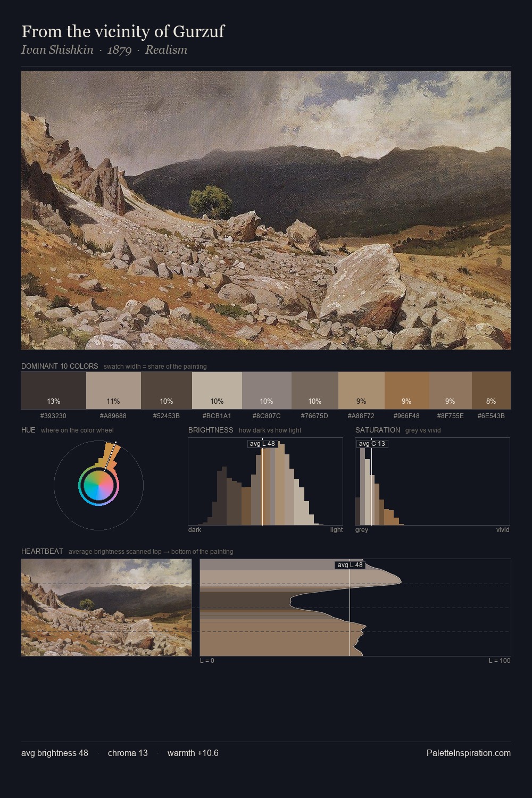532x798 pixels.
Task: Click the 'avg brightness 48' footer stat
Action: 55,753
